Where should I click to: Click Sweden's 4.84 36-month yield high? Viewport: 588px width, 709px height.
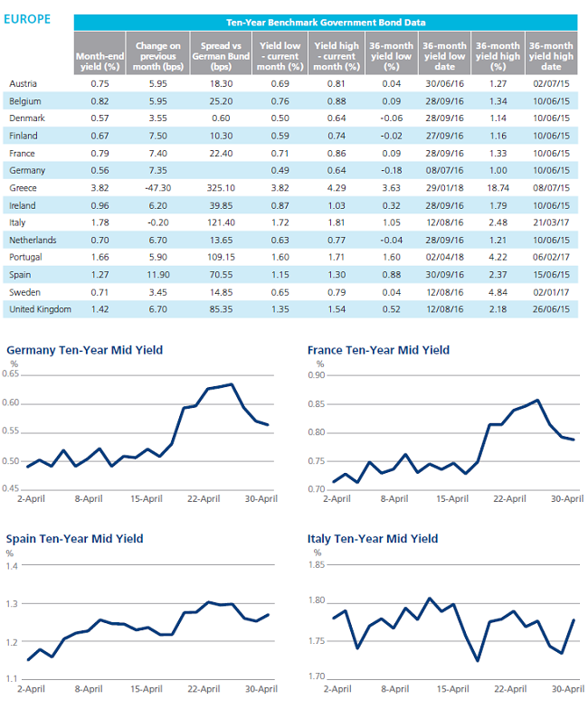click(498, 293)
